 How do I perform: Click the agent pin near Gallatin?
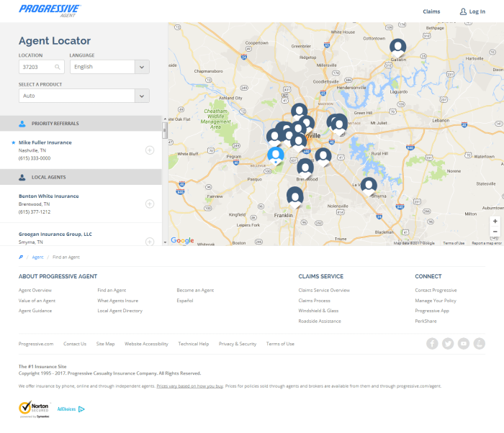398,48
